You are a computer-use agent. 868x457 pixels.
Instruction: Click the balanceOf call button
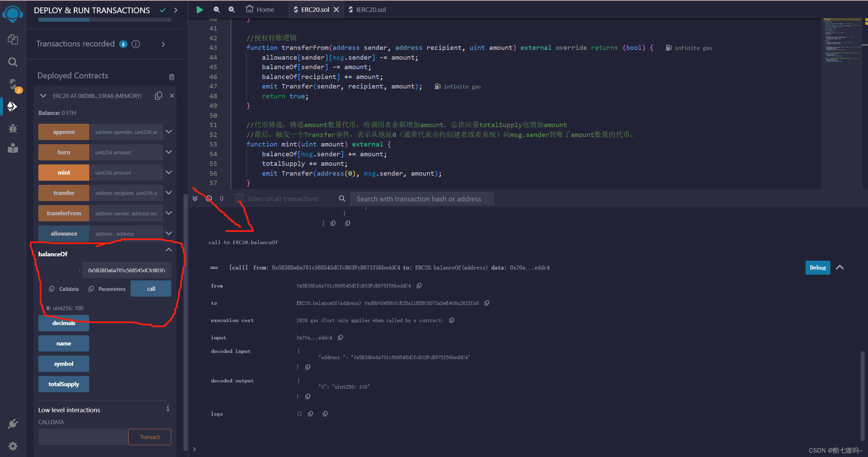(x=151, y=289)
